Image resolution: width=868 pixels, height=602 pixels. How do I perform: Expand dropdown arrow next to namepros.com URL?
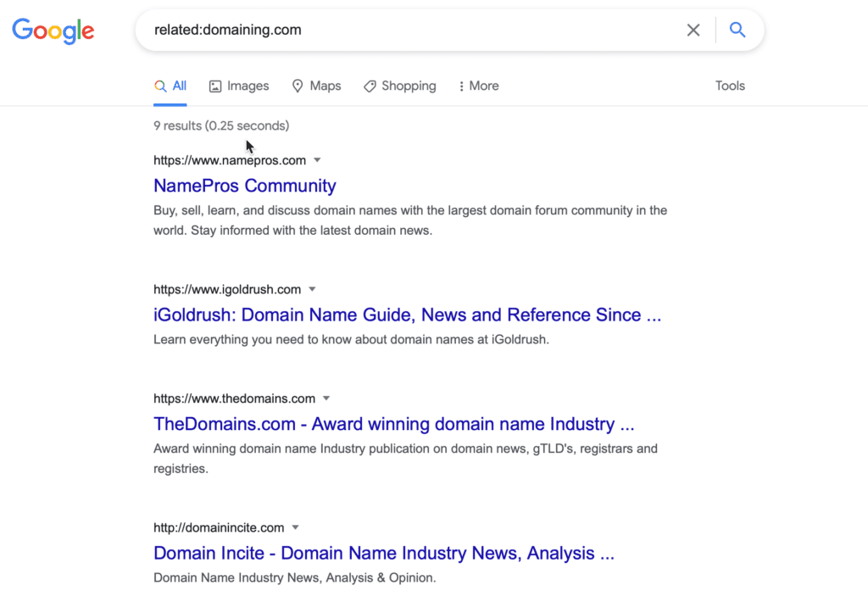pos(317,160)
